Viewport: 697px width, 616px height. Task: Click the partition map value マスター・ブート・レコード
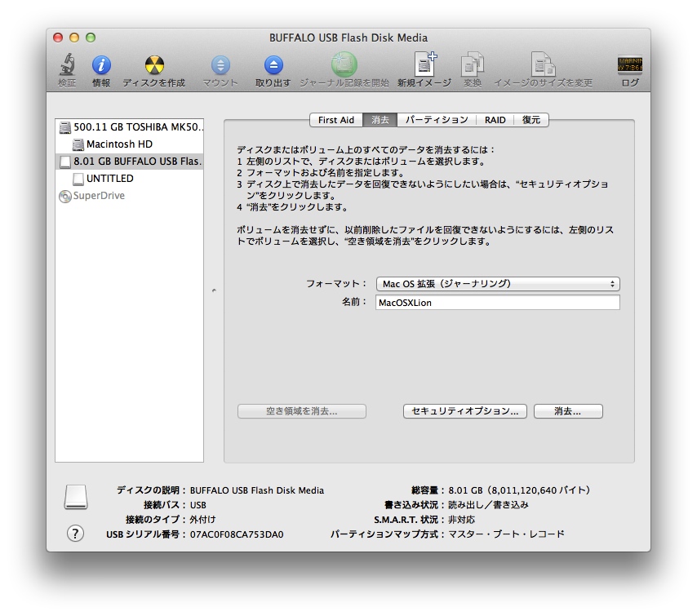click(506, 534)
